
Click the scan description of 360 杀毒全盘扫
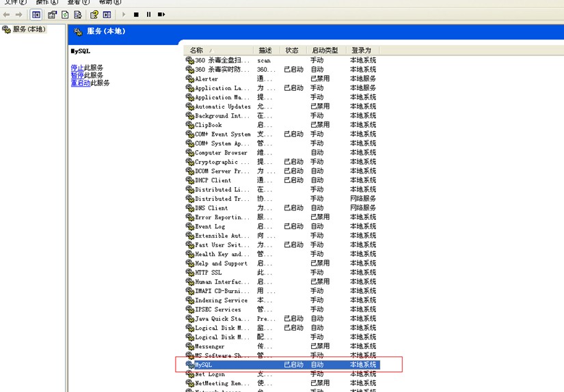coord(264,60)
